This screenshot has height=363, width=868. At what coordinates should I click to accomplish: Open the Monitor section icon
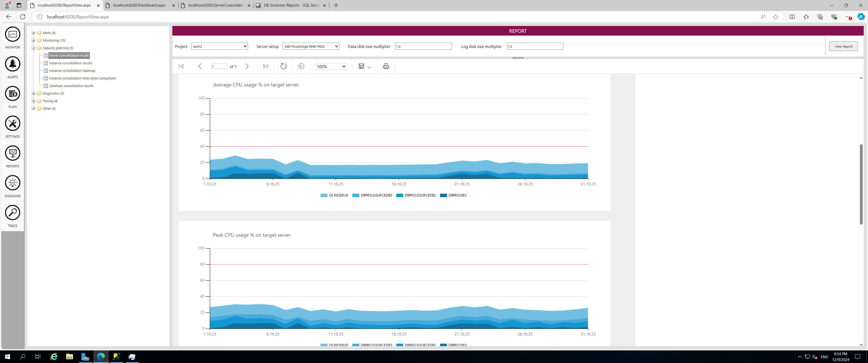[x=12, y=34]
